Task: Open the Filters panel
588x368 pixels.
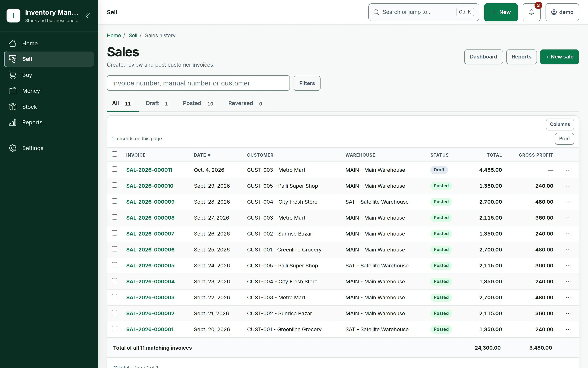Action: pyautogui.click(x=307, y=83)
